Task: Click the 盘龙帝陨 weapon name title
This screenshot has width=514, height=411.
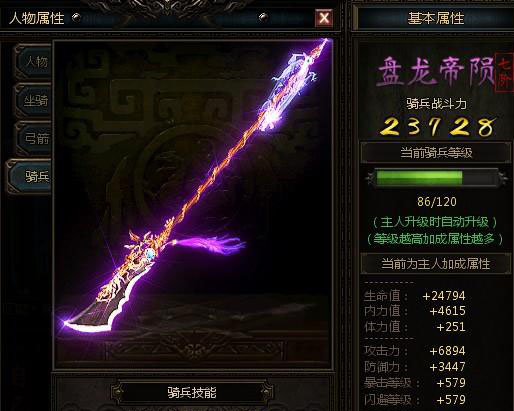Action: (x=435, y=72)
